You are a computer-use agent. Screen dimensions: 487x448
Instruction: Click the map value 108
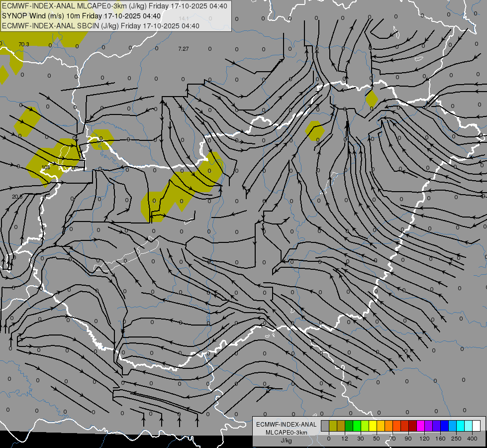(46, 167)
